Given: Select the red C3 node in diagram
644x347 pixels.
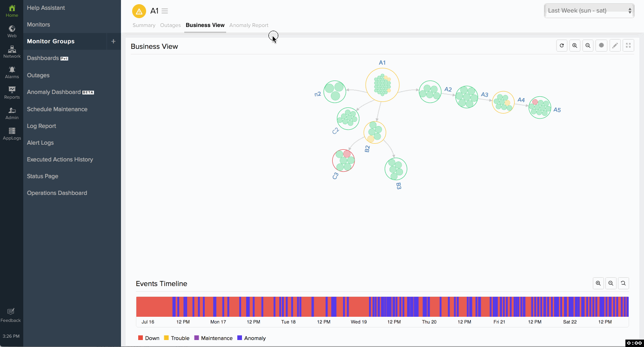Looking at the screenshot, I should [x=343, y=160].
